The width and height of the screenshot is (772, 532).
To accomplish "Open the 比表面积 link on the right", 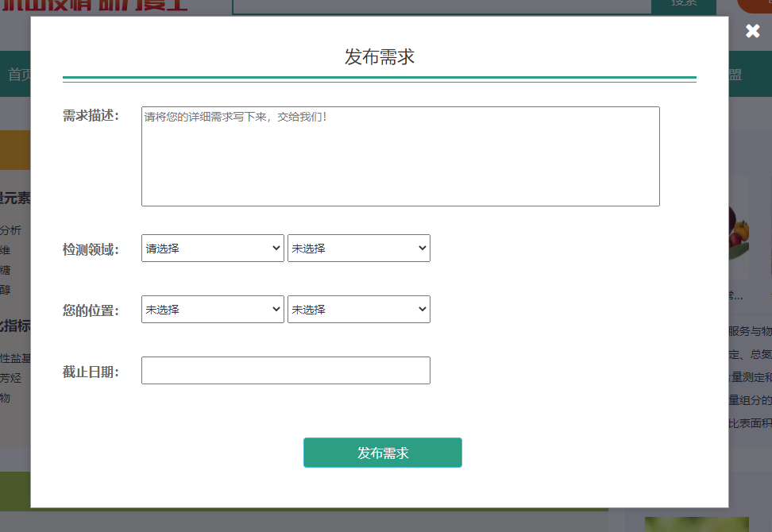I will coord(749,423).
